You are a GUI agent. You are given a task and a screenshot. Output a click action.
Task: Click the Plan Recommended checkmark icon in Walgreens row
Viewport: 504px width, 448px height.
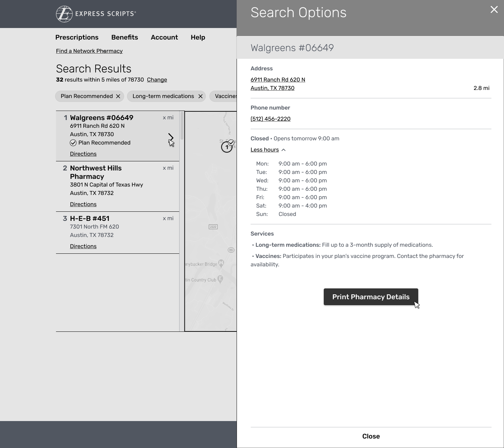point(73,143)
